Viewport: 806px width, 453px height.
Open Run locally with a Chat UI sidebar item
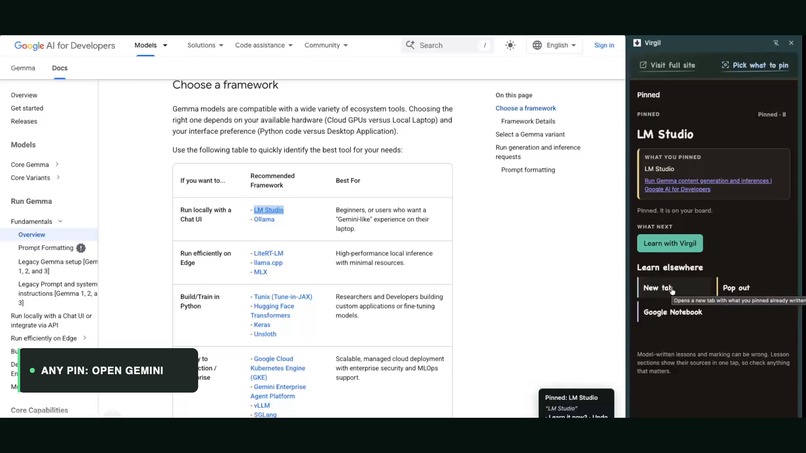click(x=51, y=320)
